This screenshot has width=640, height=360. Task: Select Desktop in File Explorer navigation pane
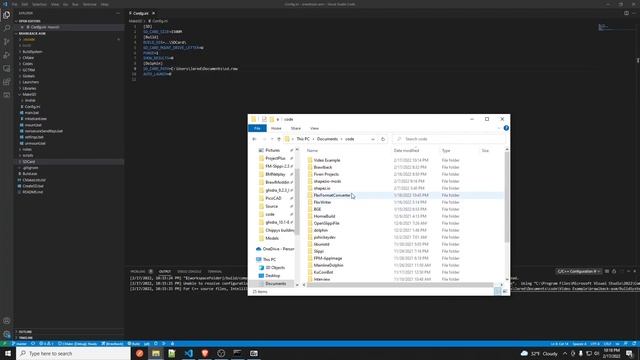point(272,276)
